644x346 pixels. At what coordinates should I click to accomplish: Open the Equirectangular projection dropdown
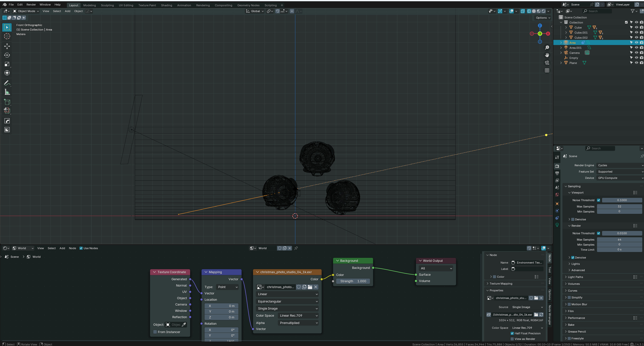(x=287, y=301)
